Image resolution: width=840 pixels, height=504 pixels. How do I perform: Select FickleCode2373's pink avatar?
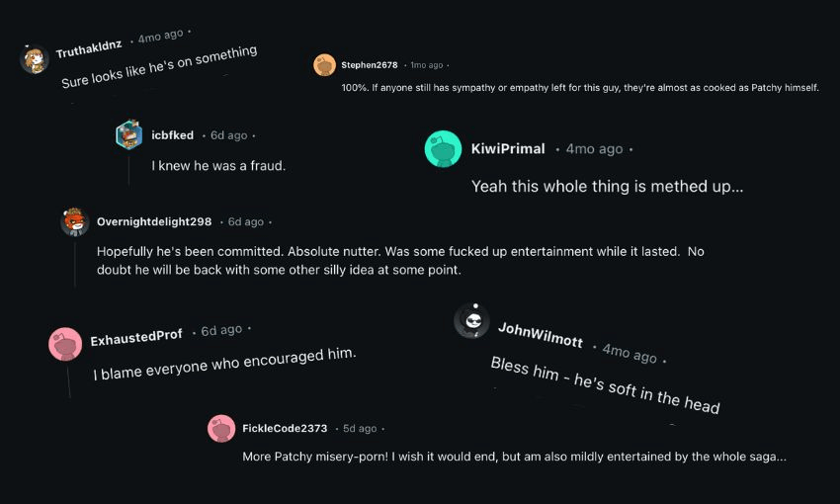[221, 428]
